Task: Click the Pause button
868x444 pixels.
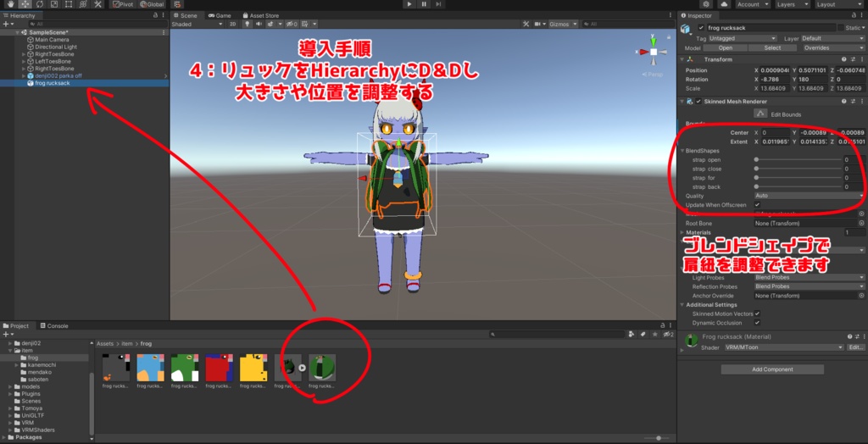Action: (424, 4)
